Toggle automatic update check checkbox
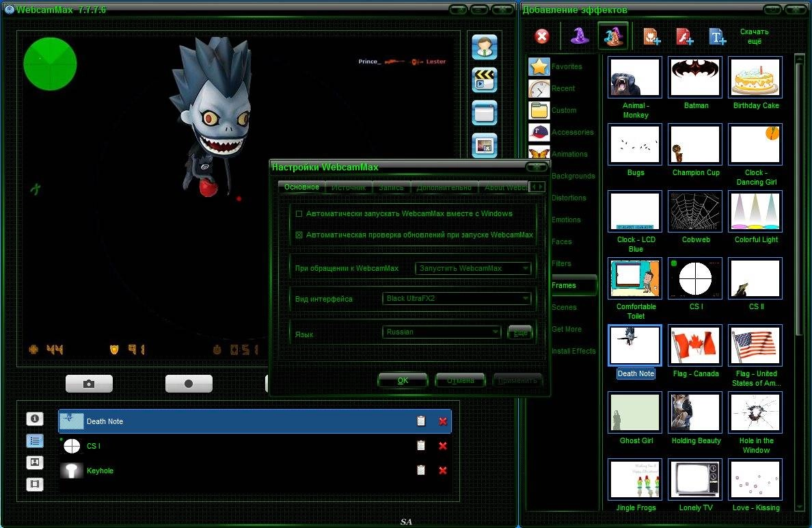812x528 pixels. tap(299, 235)
